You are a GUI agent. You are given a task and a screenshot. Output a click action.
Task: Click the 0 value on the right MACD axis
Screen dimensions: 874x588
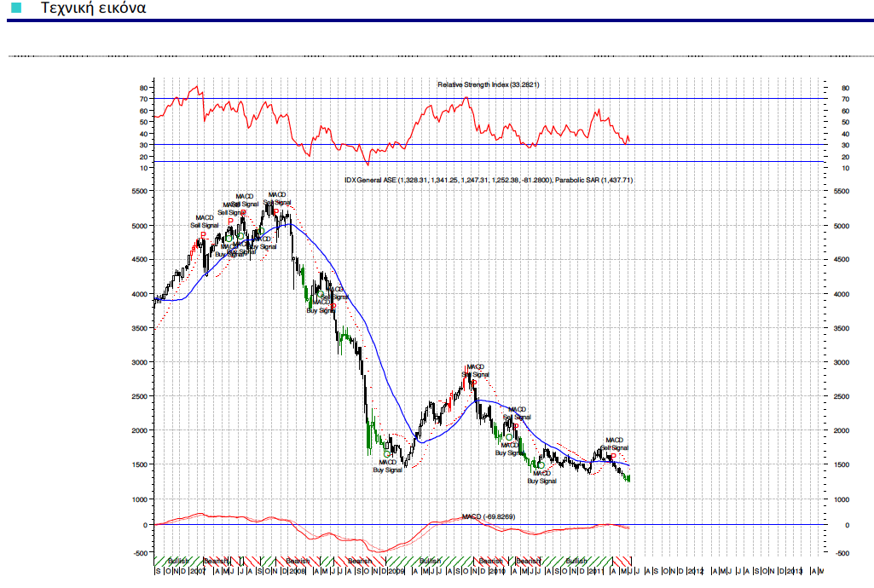tap(848, 525)
